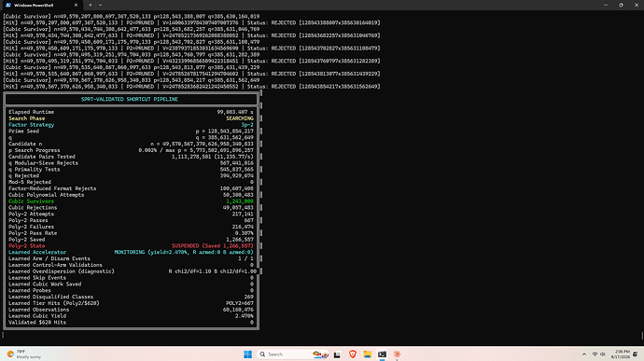Click the green Cubic Survivors label
This screenshot has height=361, width=644.
31,201
